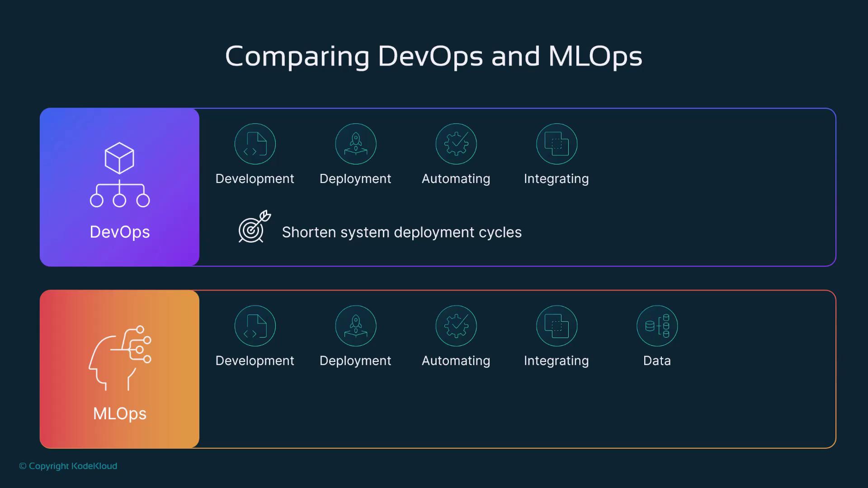Click the MLOps head circuit icon
The width and height of the screenshot is (868, 488).
pyautogui.click(x=120, y=357)
